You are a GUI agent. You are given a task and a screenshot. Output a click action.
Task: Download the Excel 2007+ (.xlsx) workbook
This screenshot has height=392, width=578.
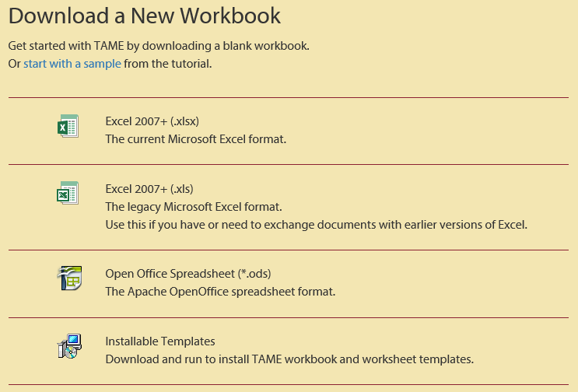coord(152,121)
